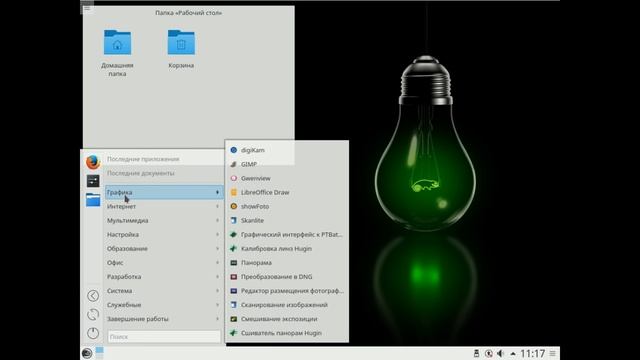
Task: Open the dark system settings sliders icon
Action: (x=93, y=181)
